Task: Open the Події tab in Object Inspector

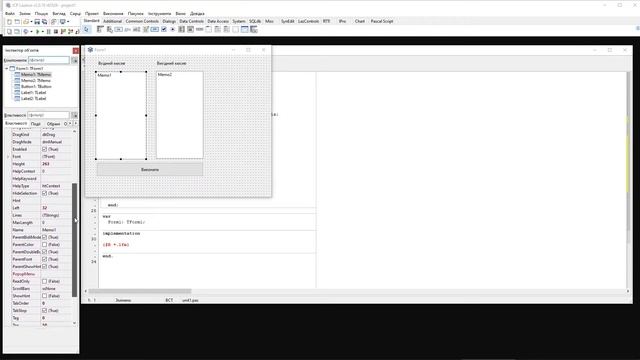Action: [36, 124]
